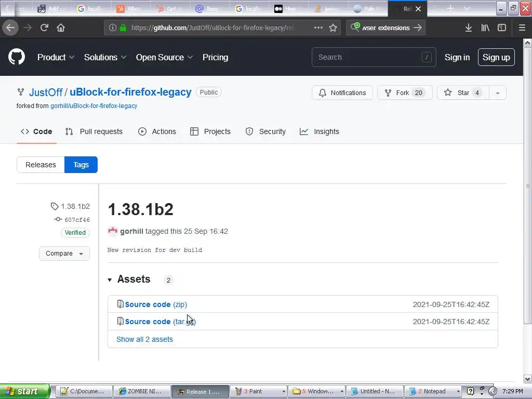Star the repository
532x399 pixels.
pos(463,92)
